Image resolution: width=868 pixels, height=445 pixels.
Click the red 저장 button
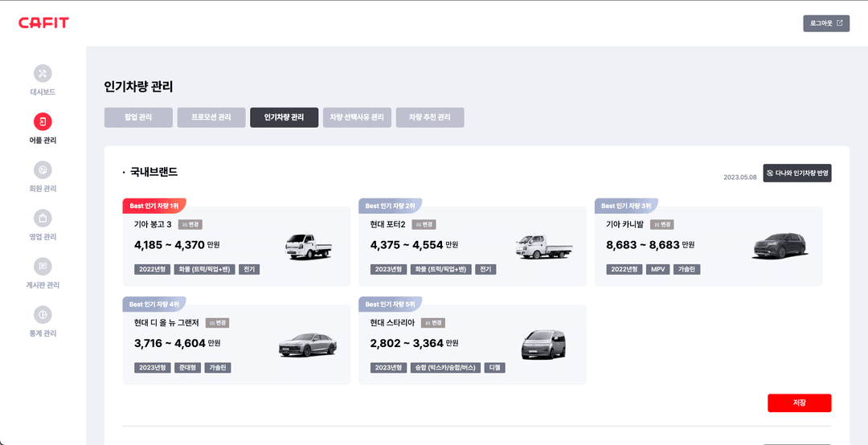click(800, 403)
